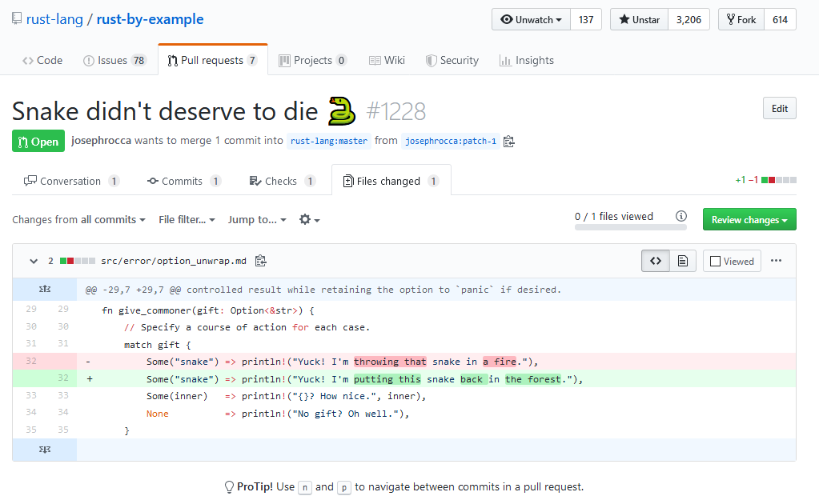The image size is (819, 504).
Task: Click the snake emoji in title
Action: (342, 111)
